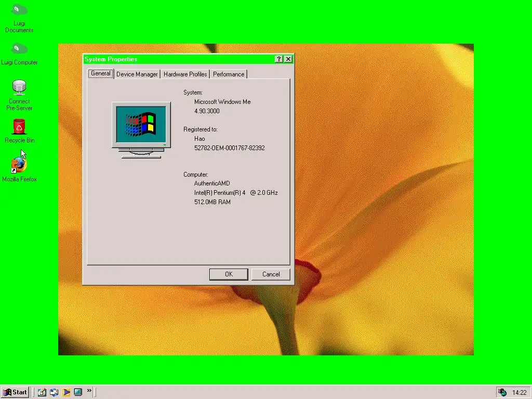Screen dimensions: 532x399
Task: Click the system tray Windows globe icon
Action: pyautogui.click(x=502, y=393)
